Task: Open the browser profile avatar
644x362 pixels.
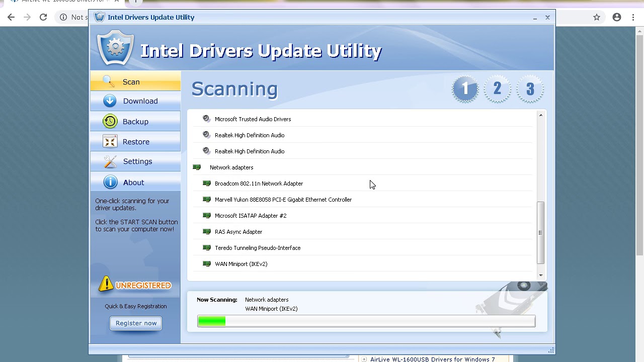Action: (x=617, y=17)
